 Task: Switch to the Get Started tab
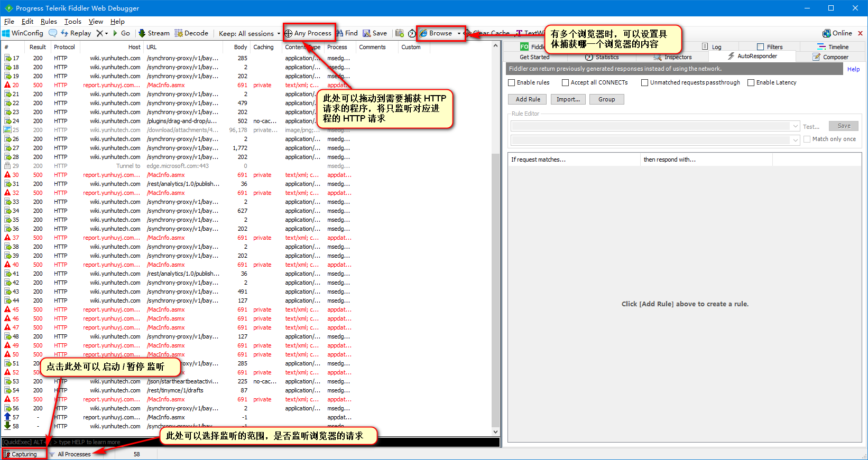click(x=534, y=57)
